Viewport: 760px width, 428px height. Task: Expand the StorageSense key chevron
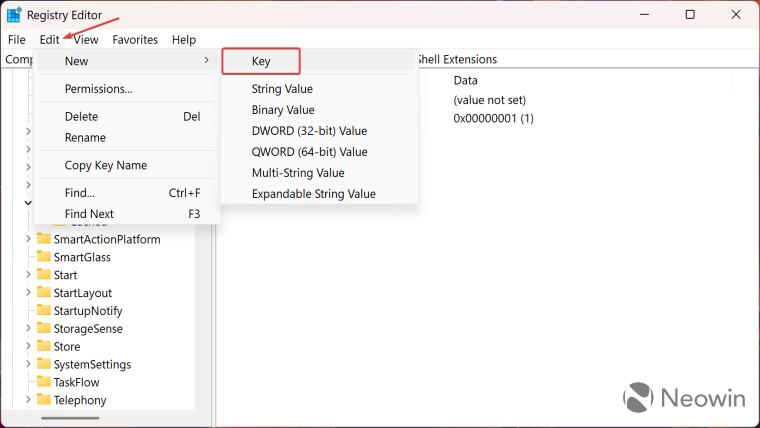[28, 328]
